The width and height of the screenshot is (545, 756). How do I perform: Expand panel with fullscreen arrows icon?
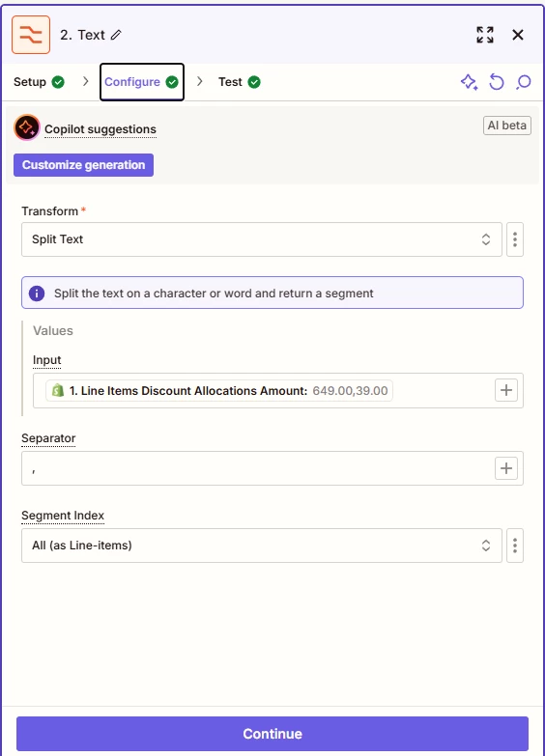pyautogui.click(x=485, y=35)
